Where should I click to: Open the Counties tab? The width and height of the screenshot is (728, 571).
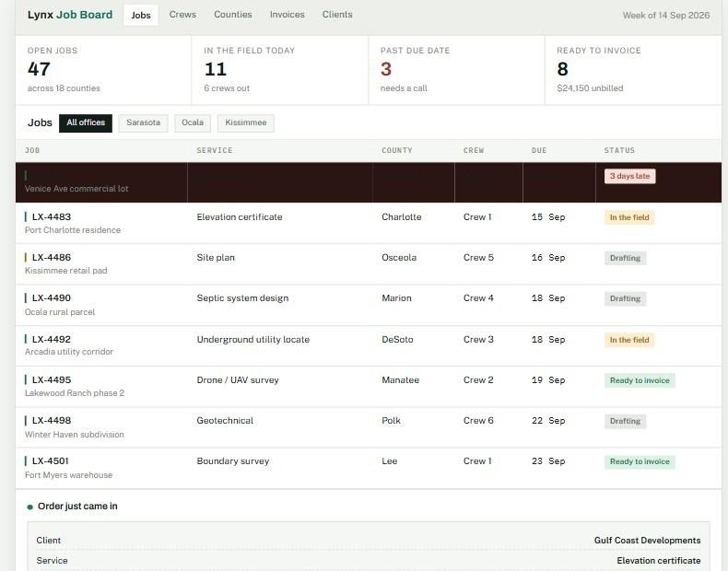[232, 15]
